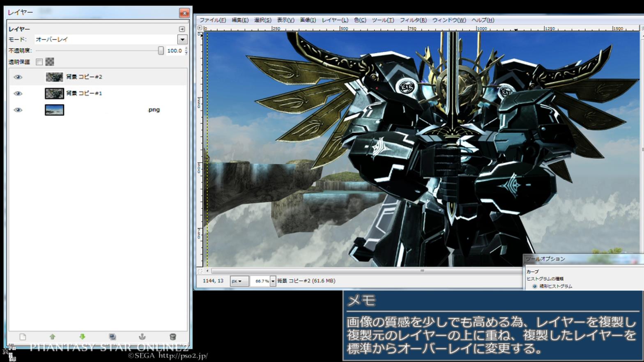Toggle visibility of the .png base layer
The width and height of the screenshot is (644, 362).
tap(18, 110)
